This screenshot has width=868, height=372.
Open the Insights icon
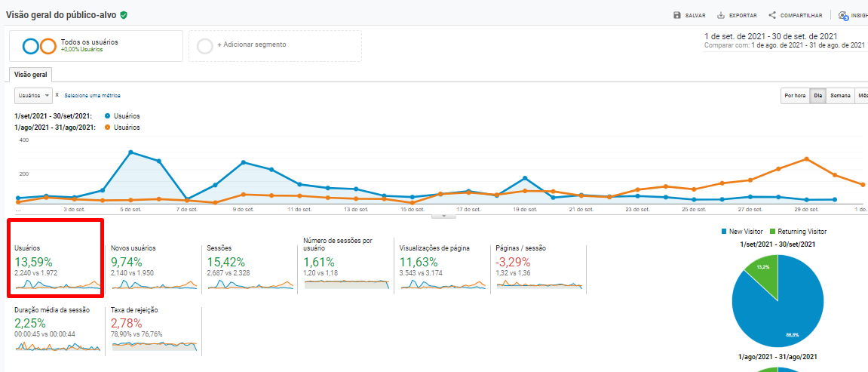pos(843,15)
